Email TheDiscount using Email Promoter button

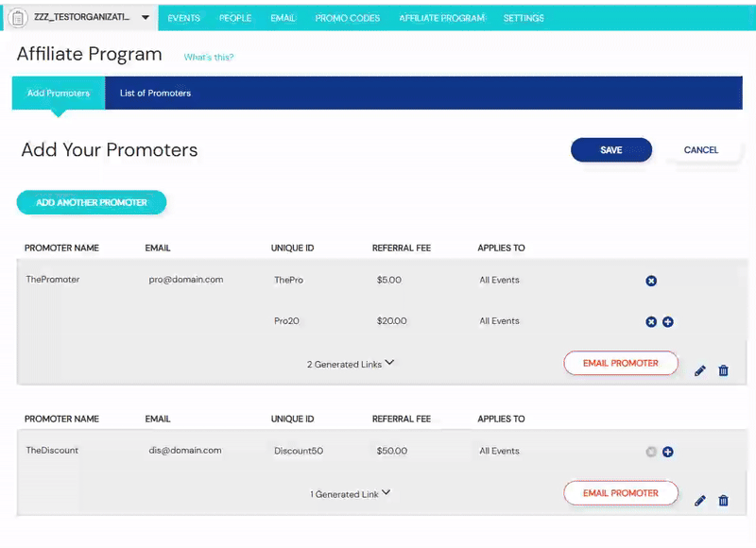[x=621, y=493]
